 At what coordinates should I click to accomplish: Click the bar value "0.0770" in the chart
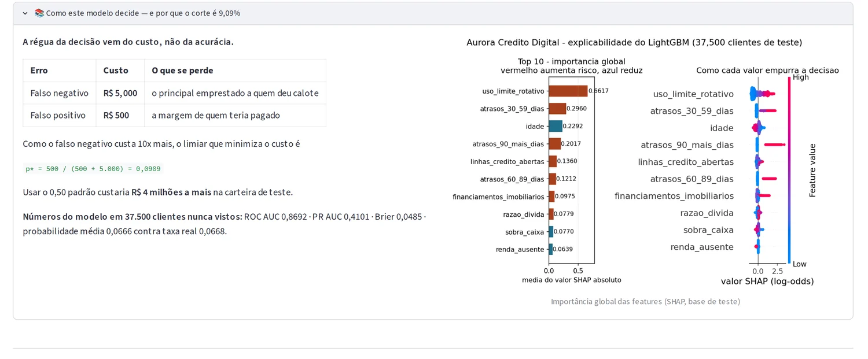[x=564, y=232]
